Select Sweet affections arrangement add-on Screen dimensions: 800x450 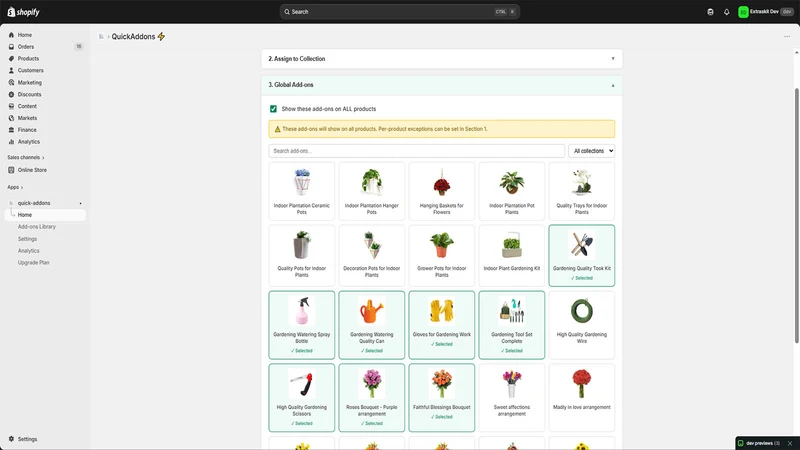[x=512, y=398]
